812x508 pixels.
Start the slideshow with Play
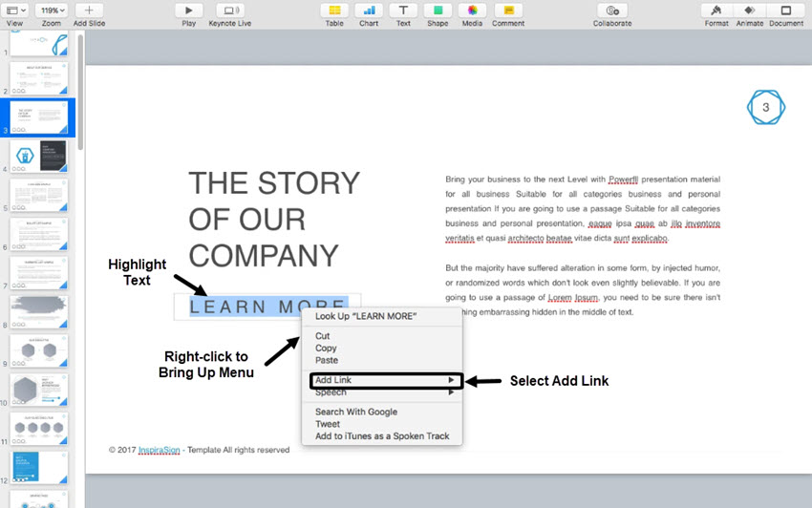[188, 11]
